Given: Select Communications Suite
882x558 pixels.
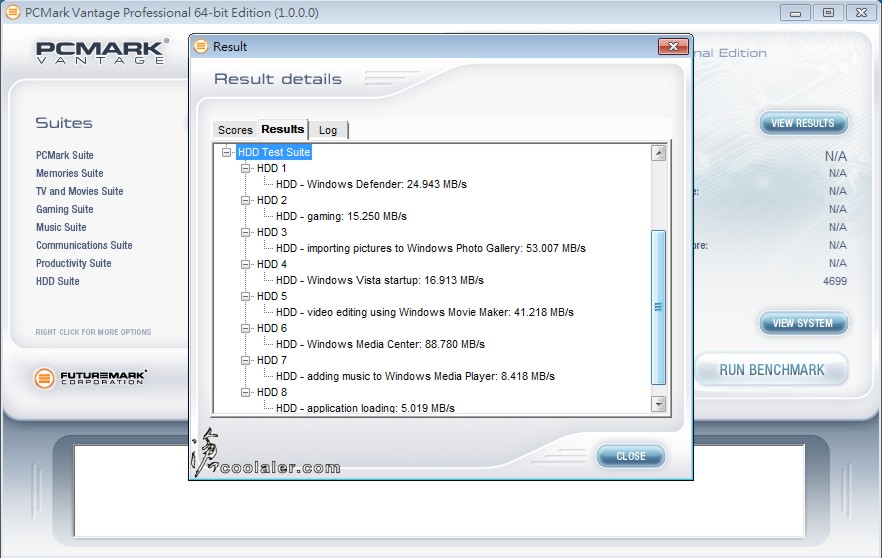Looking at the screenshot, I should point(84,245).
